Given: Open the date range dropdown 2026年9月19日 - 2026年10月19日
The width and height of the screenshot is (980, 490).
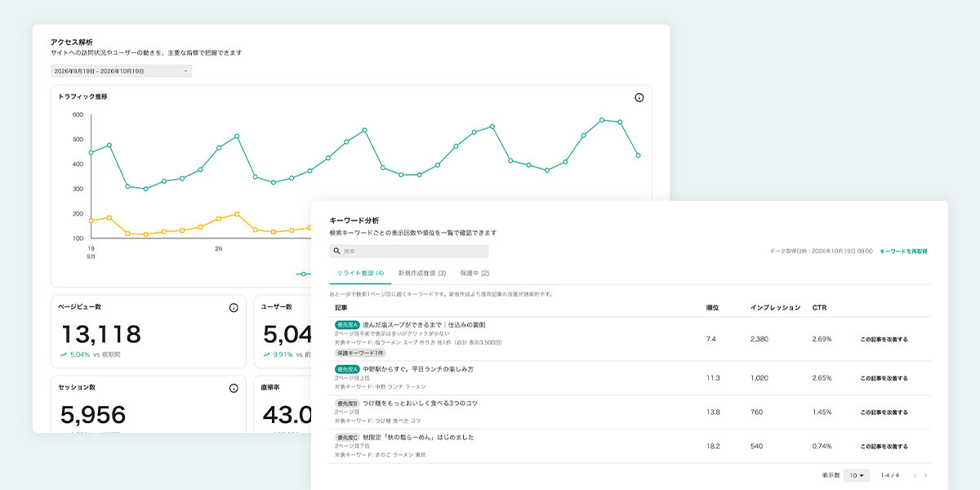Looking at the screenshot, I should tap(121, 71).
